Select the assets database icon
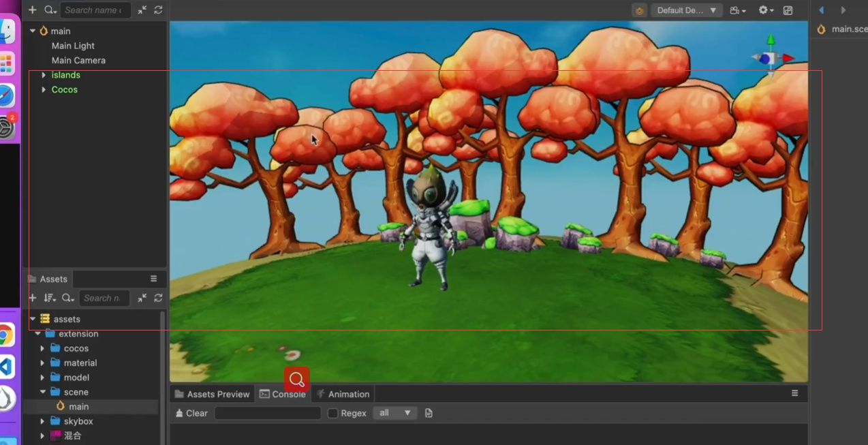This screenshot has height=445, width=868. tap(45, 319)
